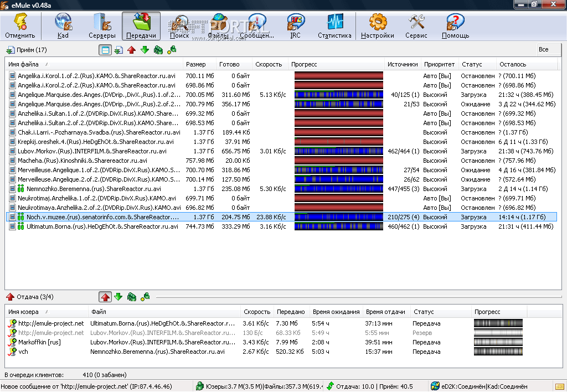The width and height of the screenshot is (567, 392).
Task: Open the Отдача (3/4) view menu
Action: click(29, 297)
